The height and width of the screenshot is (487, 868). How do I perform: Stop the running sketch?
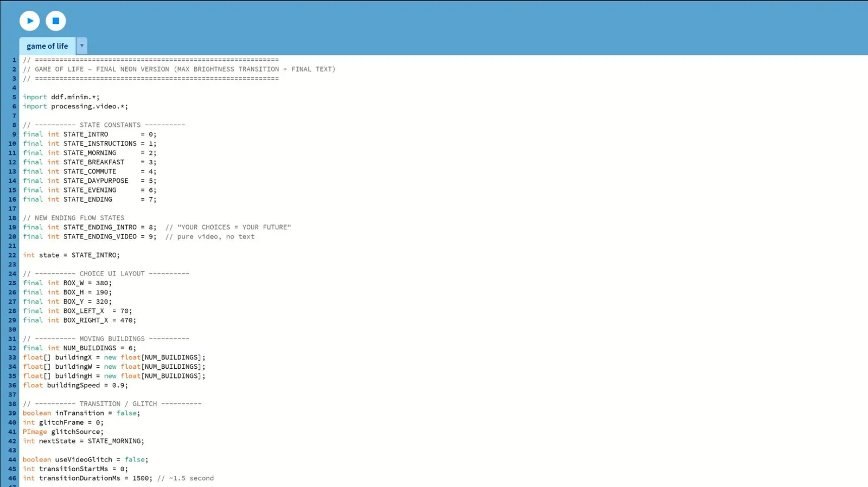click(x=55, y=21)
